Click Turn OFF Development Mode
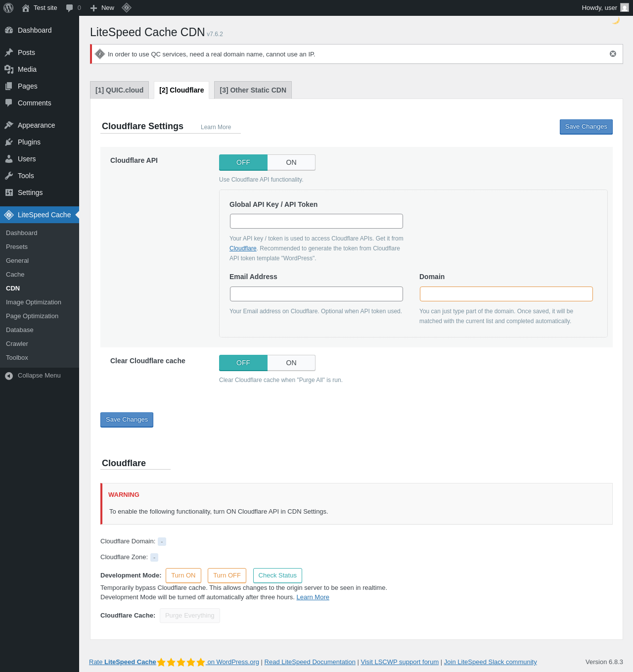Screen dimensions: 633x672 tap(227, 576)
